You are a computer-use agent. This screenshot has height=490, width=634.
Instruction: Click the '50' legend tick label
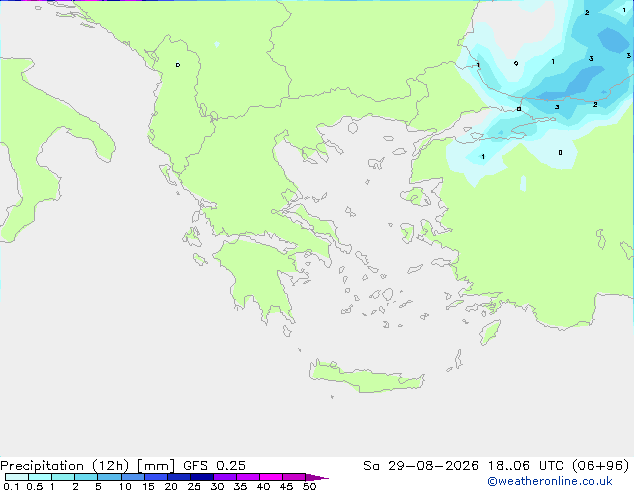(x=310, y=486)
